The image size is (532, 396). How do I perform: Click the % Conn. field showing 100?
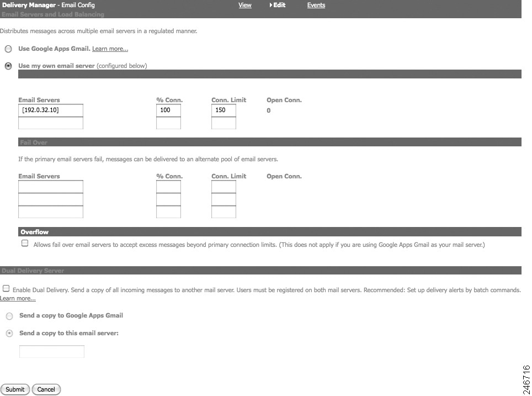pos(168,110)
